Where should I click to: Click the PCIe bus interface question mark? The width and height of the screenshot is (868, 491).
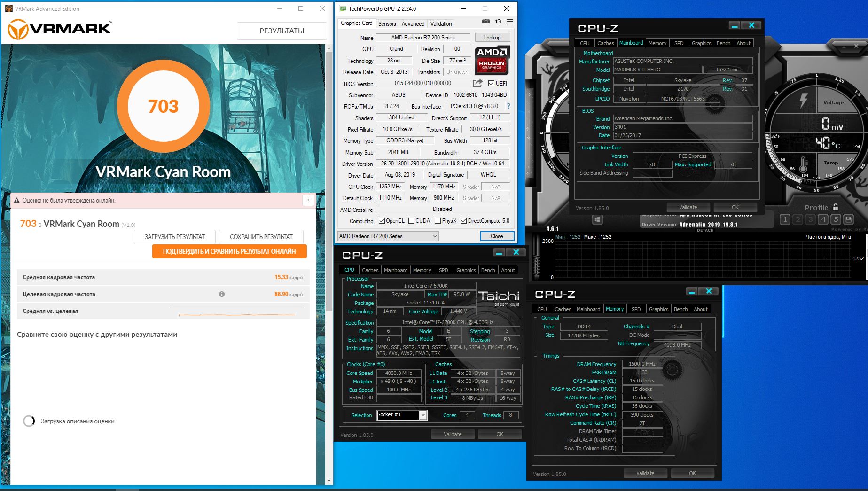coord(508,106)
